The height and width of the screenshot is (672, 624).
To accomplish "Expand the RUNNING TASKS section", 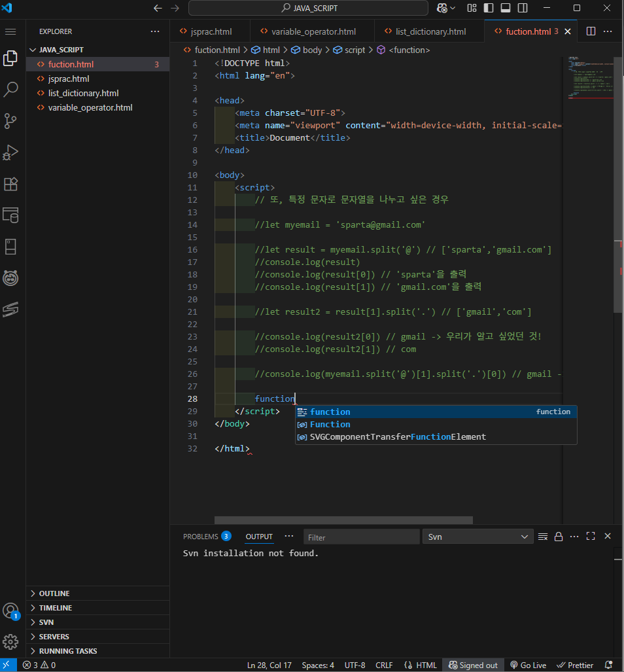I will coord(98,651).
